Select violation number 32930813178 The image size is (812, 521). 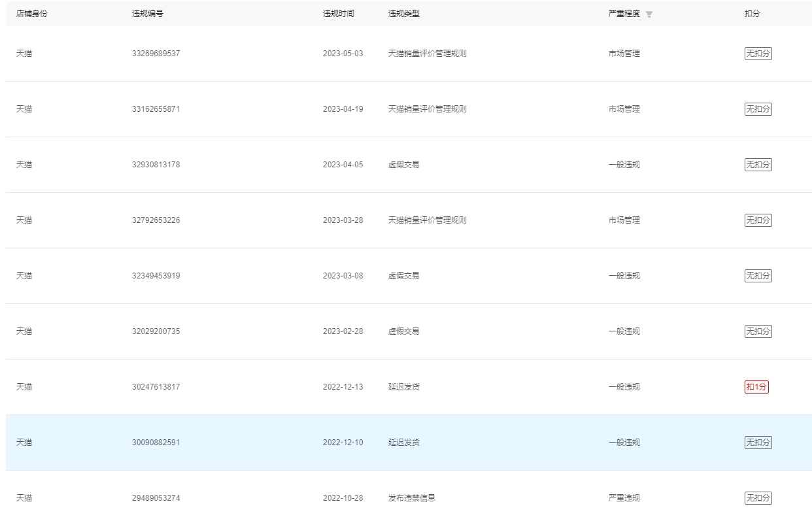coord(156,165)
